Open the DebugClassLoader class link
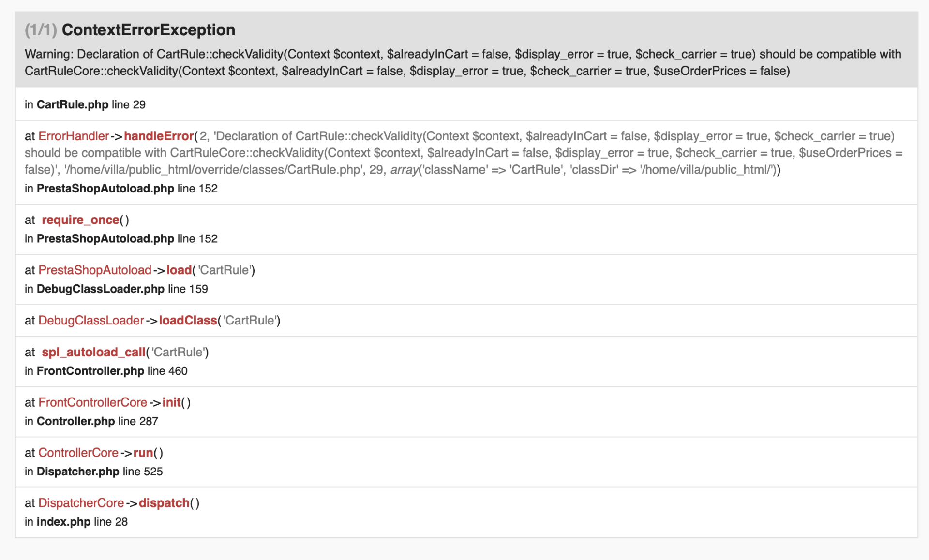The width and height of the screenshot is (929, 560). pos(91,320)
